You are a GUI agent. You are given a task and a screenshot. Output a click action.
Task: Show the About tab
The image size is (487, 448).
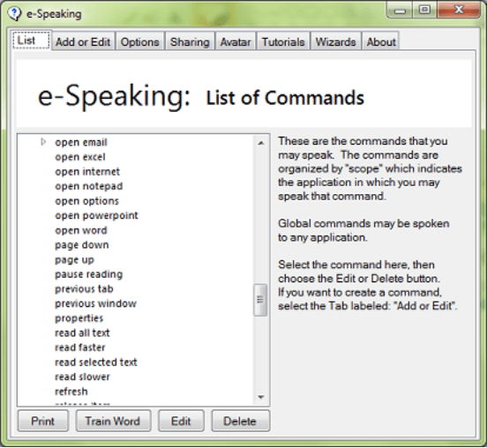(381, 41)
